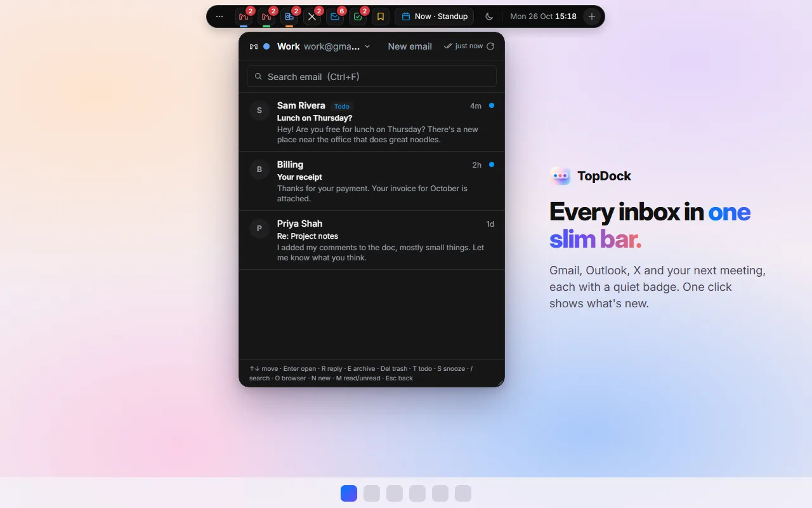Click the resize grip at the panel corner
812x508 pixels.
pyautogui.click(x=500, y=382)
